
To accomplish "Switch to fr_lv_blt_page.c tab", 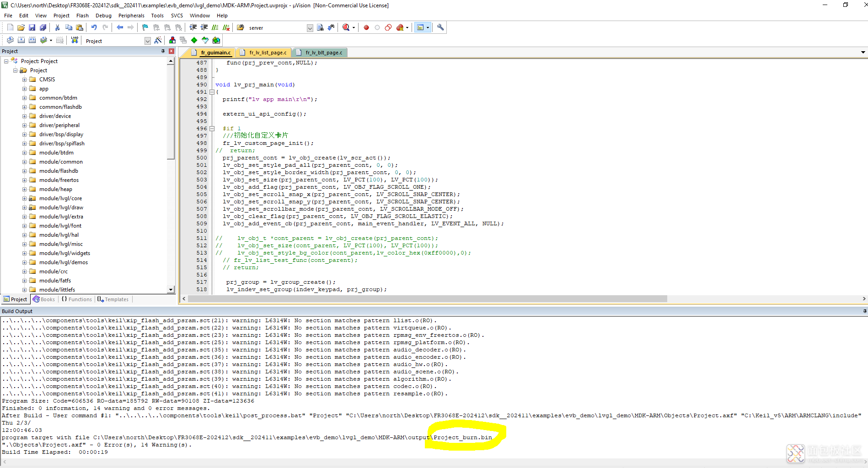I will tap(321, 53).
